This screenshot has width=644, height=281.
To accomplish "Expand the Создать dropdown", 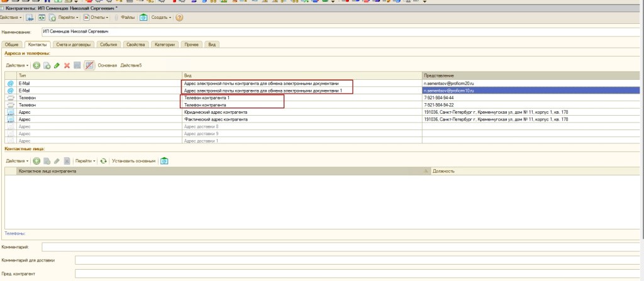I will pos(161,18).
